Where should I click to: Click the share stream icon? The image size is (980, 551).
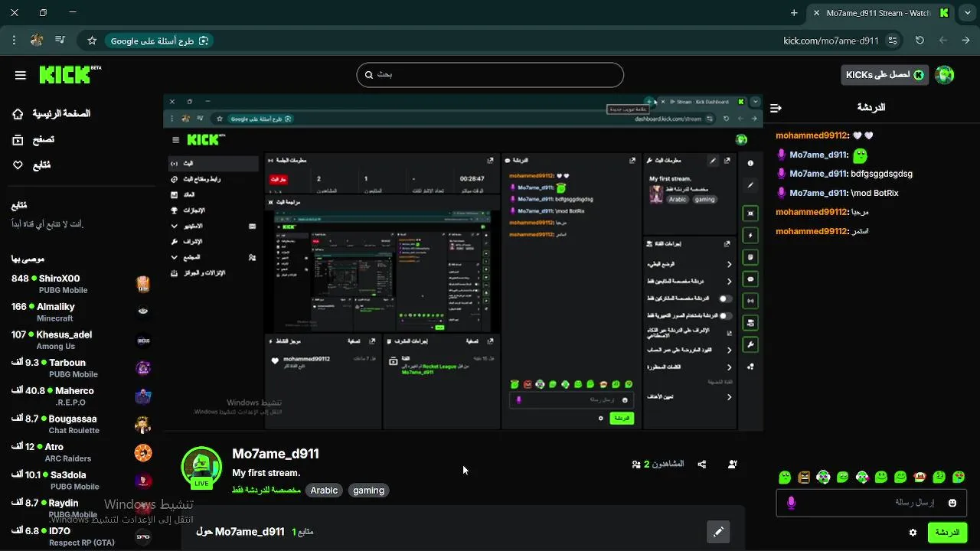pos(702,464)
